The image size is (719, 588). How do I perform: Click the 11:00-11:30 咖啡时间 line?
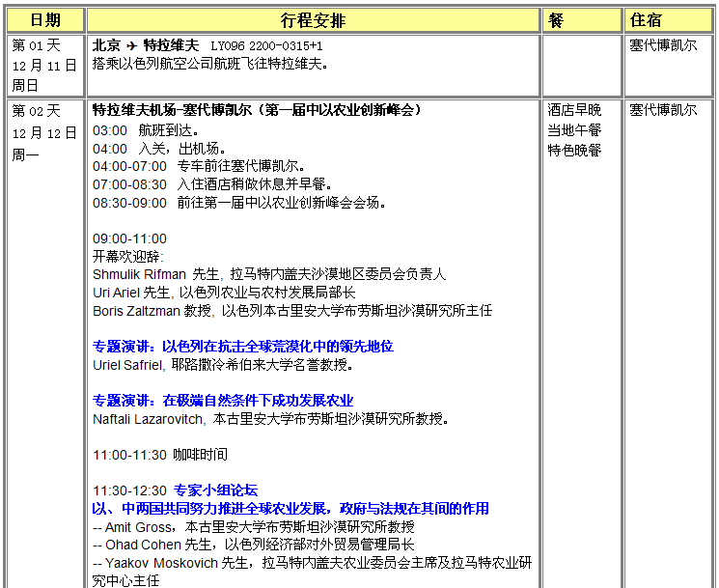[160, 455]
